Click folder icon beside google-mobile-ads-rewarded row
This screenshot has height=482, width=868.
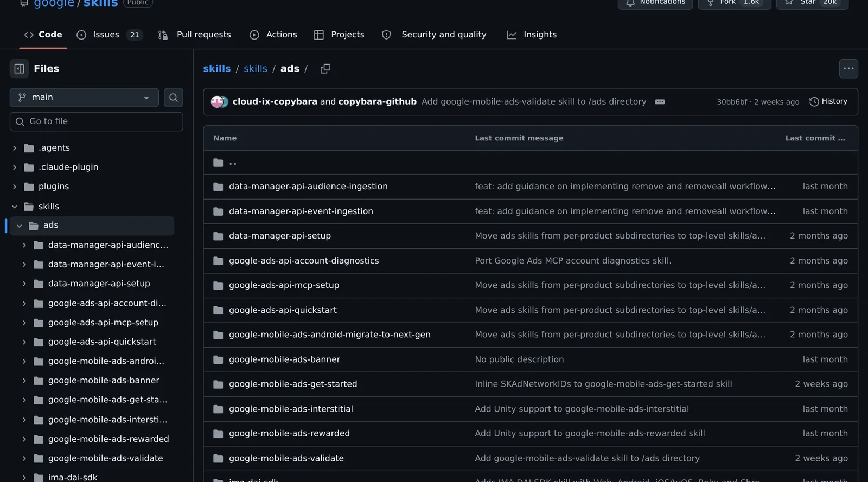point(218,434)
